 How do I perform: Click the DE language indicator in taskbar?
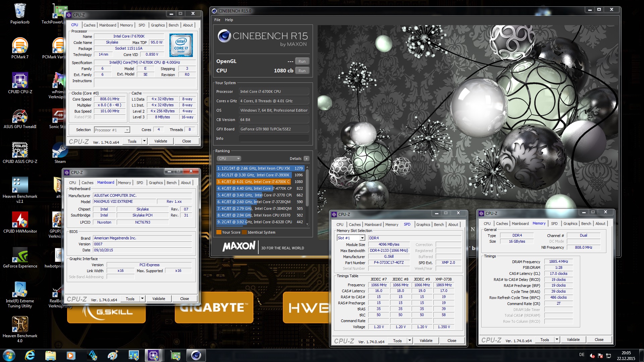point(582,355)
